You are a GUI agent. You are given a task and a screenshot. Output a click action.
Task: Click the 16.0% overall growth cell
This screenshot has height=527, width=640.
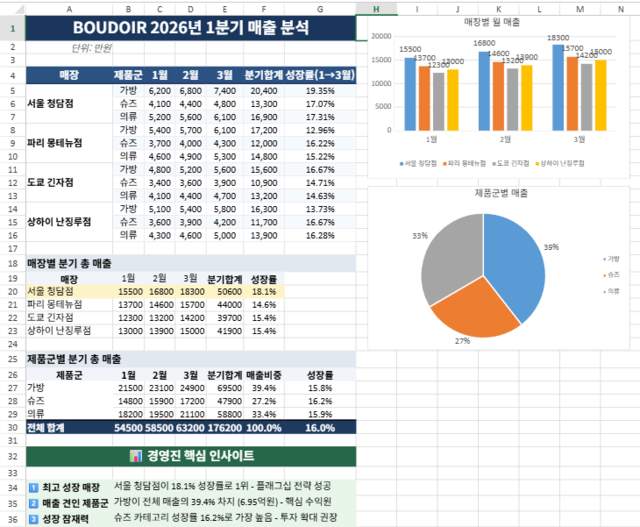point(320,427)
